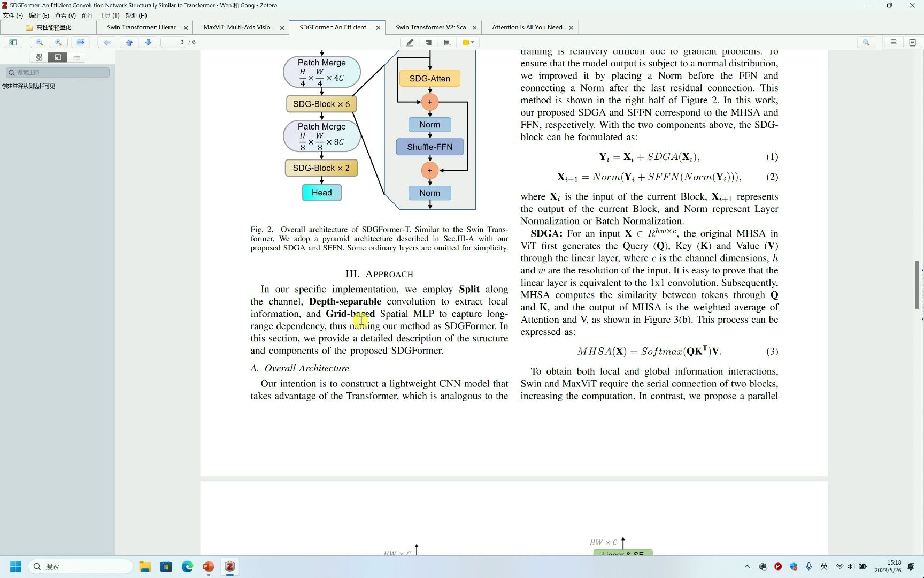Open the 编辑 (E) menu

39,16
